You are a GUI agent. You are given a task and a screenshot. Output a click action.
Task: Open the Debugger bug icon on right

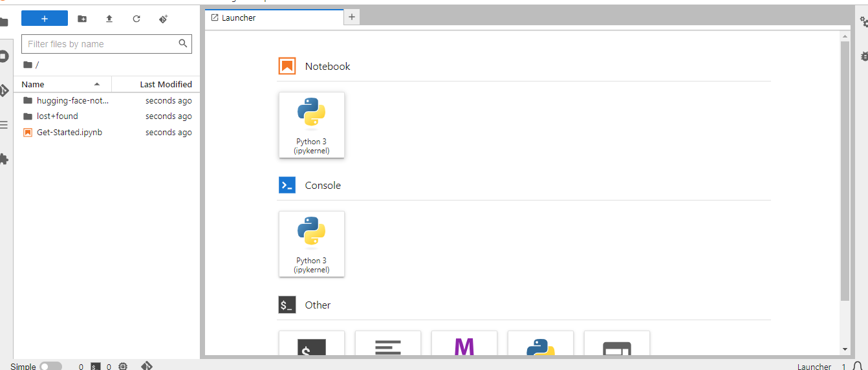coord(864,56)
